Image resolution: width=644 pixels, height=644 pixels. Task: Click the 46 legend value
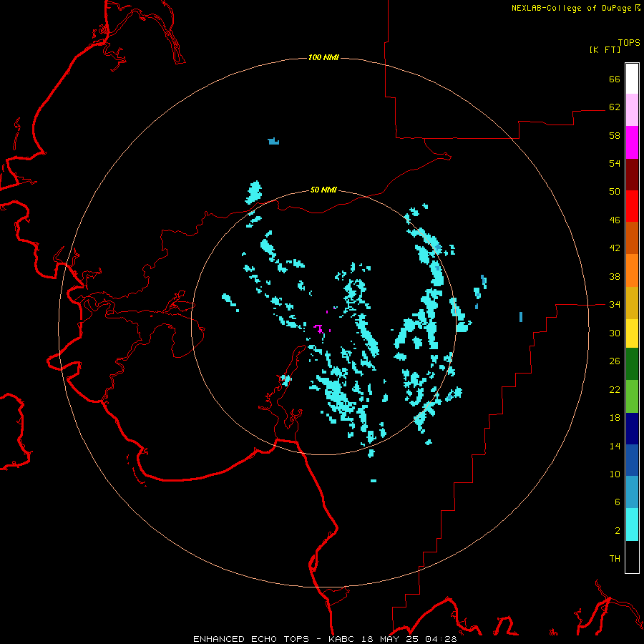615,220
